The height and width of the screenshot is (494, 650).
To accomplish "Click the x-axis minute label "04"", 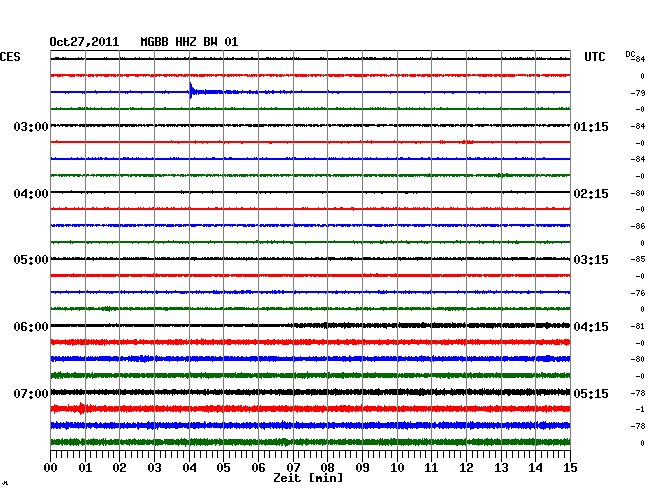I will pyautogui.click(x=189, y=468).
